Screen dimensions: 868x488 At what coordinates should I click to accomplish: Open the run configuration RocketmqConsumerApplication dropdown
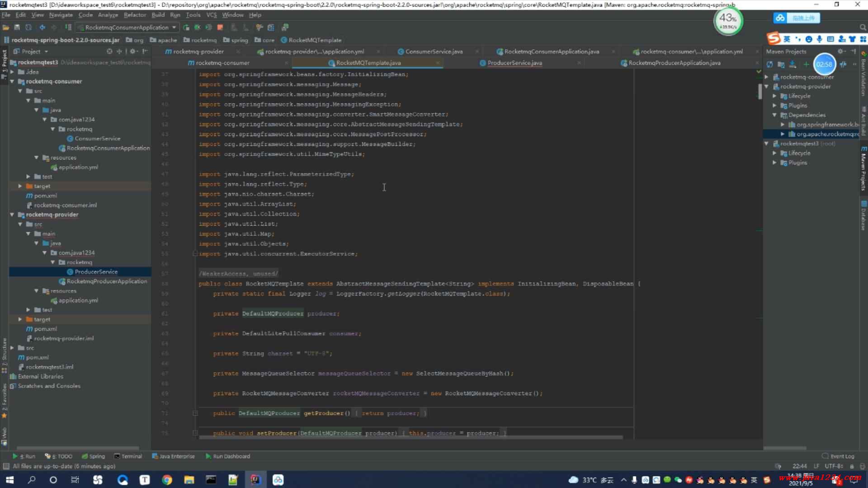[x=127, y=28]
